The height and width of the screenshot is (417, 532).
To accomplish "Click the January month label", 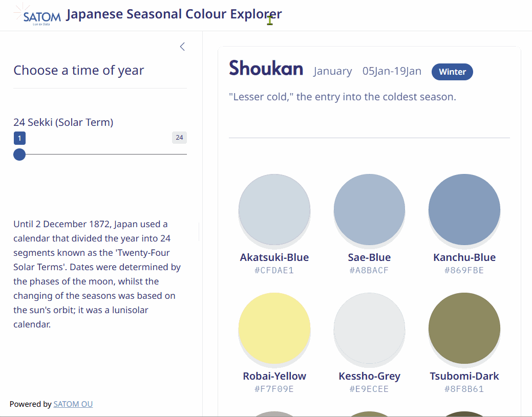I will [332, 71].
